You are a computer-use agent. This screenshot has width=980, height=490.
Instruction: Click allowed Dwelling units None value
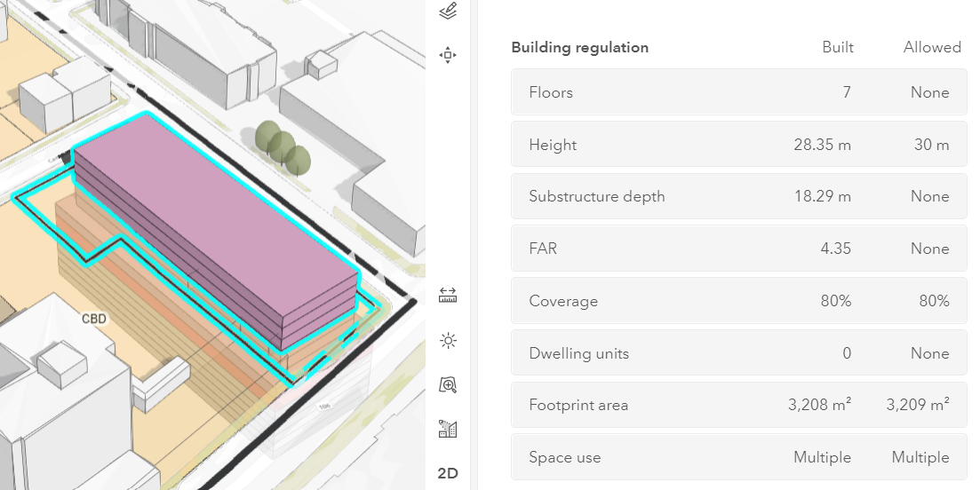930,353
